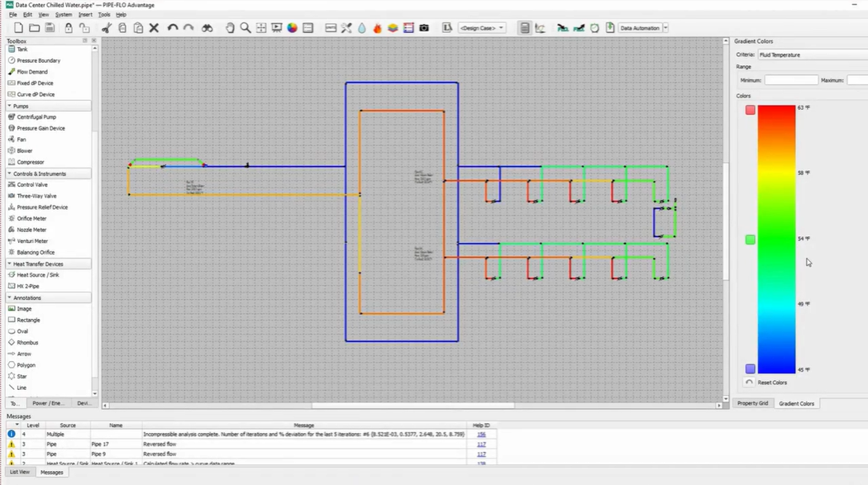Open Help ID 156 link
Screen dimensions: 868x485
point(480,434)
